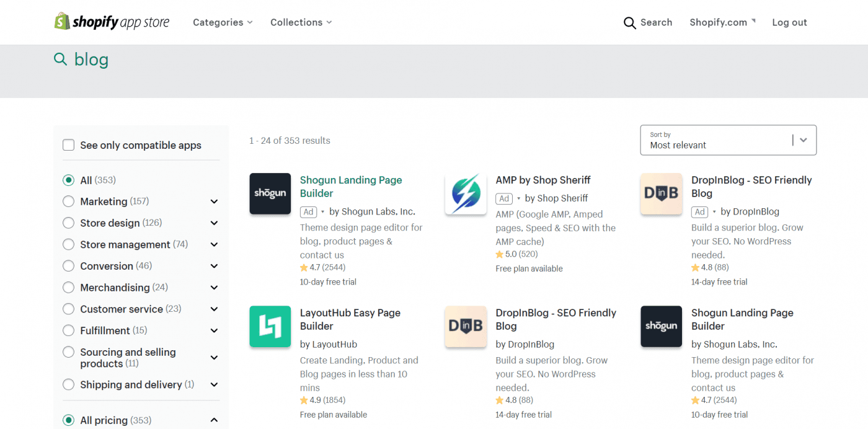This screenshot has height=429, width=868.
Task: Expand the Fulfillment chevron
Action: click(214, 330)
